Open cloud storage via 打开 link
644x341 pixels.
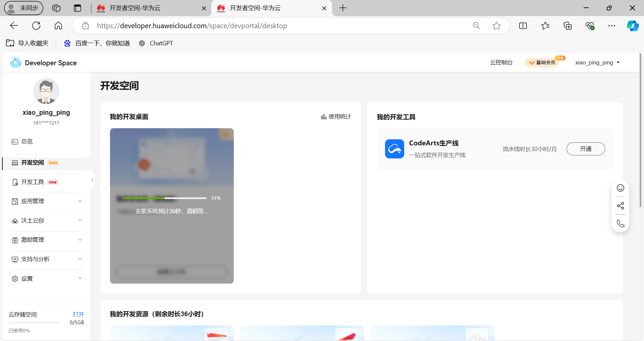coord(78,314)
